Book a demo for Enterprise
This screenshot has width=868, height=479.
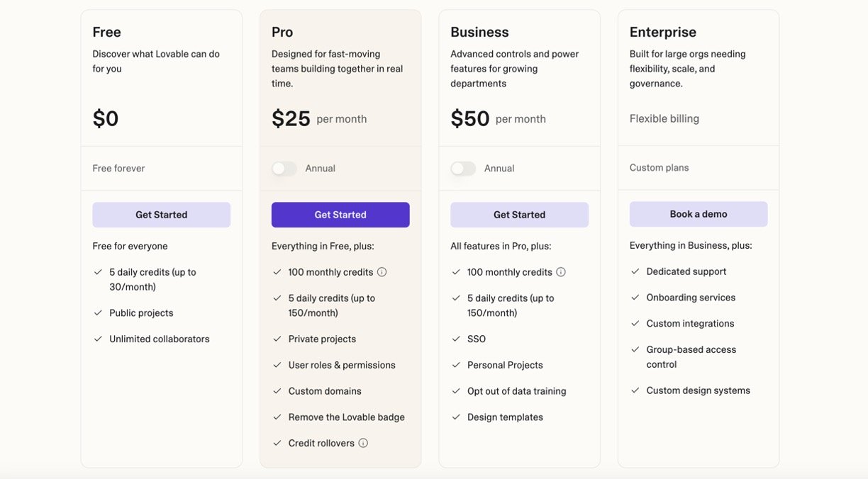coord(699,214)
